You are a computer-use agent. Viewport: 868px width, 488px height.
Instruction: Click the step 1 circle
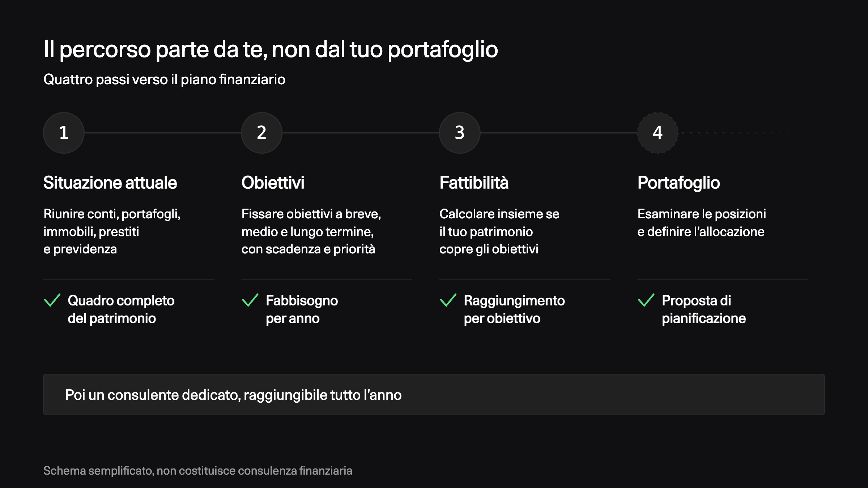[x=64, y=133]
